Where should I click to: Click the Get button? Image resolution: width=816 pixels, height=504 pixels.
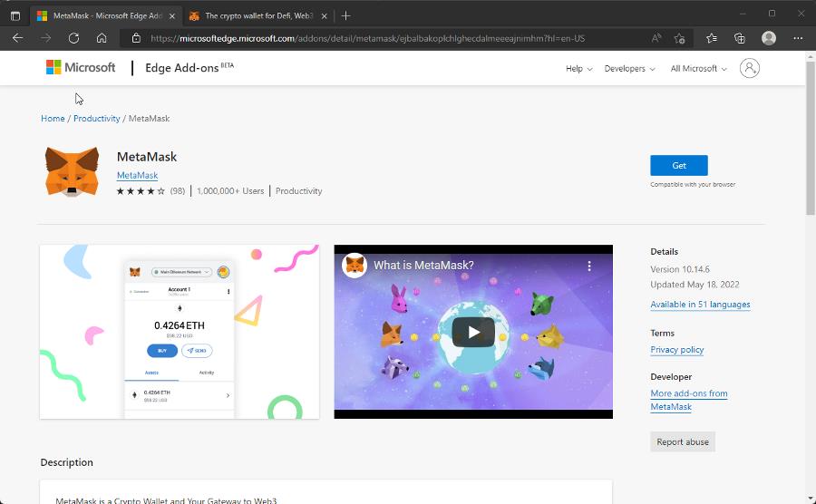tap(678, 165)
